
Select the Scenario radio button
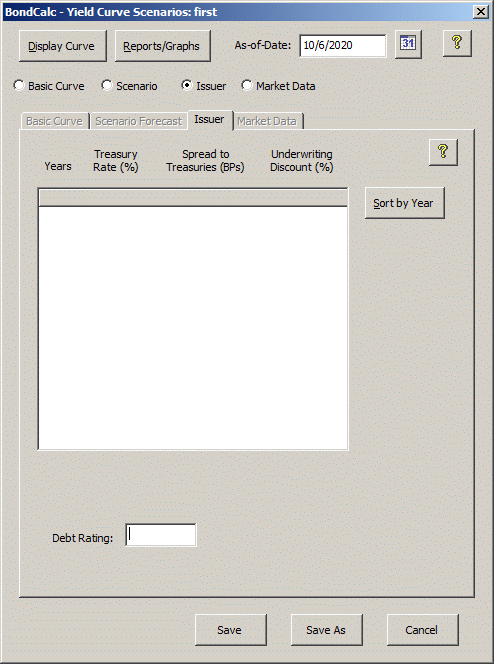point(107,86)
